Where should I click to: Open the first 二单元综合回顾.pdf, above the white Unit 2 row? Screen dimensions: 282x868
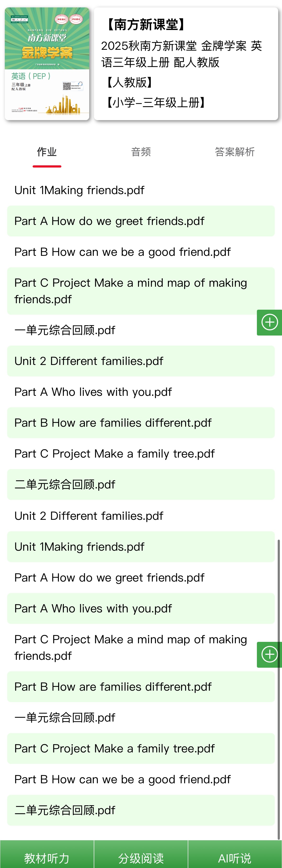65,485
